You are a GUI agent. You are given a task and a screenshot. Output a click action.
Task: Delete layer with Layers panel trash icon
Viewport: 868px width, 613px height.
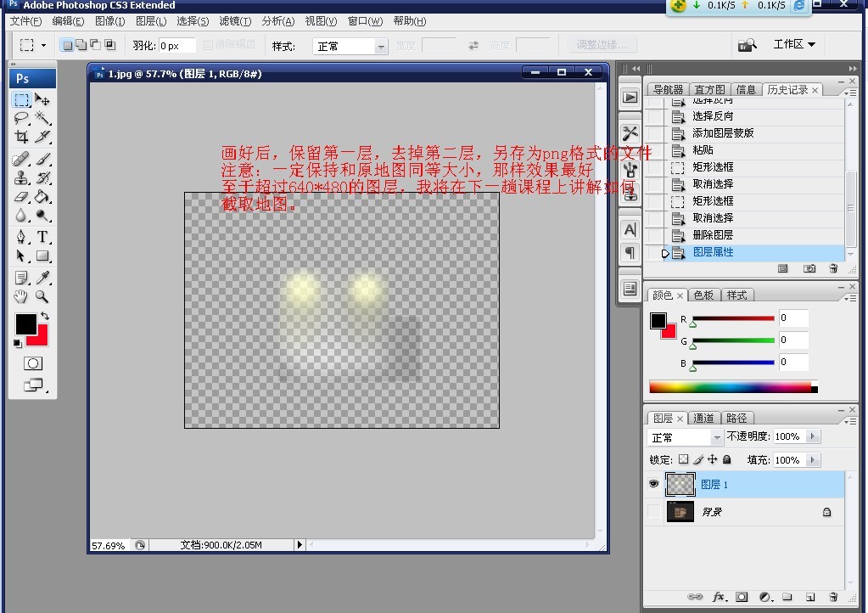pyautogui.click(x=833, y=597)
